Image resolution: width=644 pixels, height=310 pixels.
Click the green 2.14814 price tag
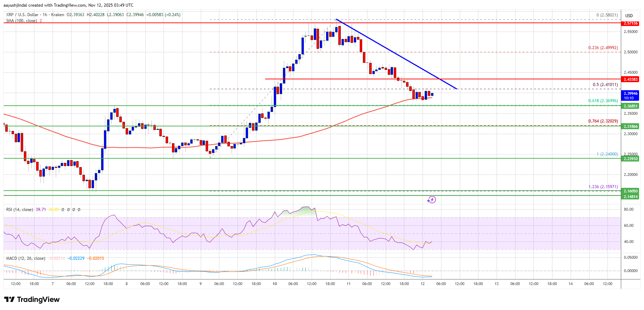tap(630, 197)
